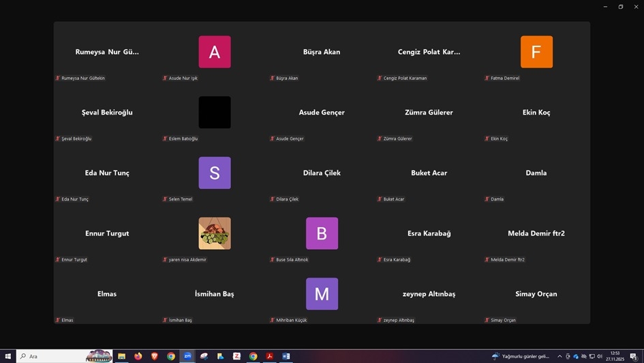The image size is (644, 363).
Task: Open the Windows Start menu
Action: [x=7, y=356]
